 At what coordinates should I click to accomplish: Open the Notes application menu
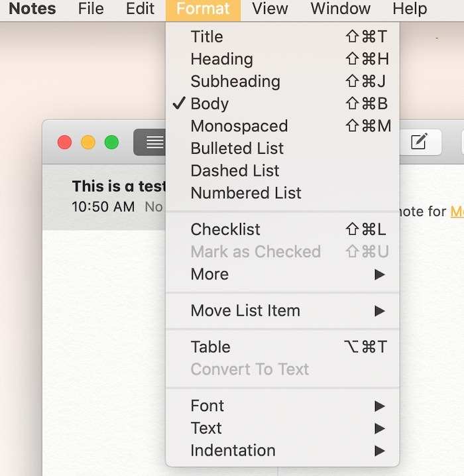pos(32,9)
